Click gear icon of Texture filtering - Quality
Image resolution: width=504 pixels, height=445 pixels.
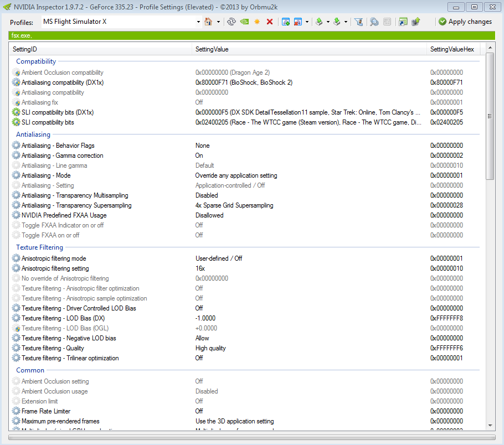[16, 348]
